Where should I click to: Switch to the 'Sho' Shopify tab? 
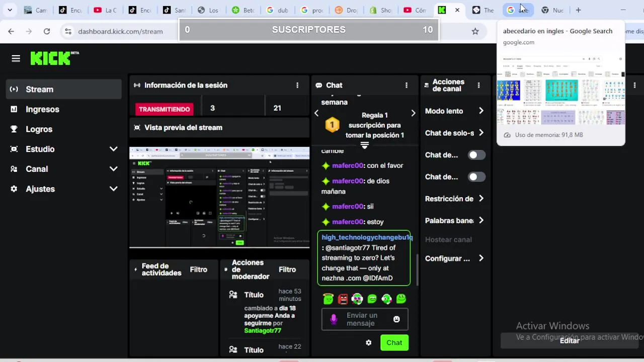pos(380,10)
